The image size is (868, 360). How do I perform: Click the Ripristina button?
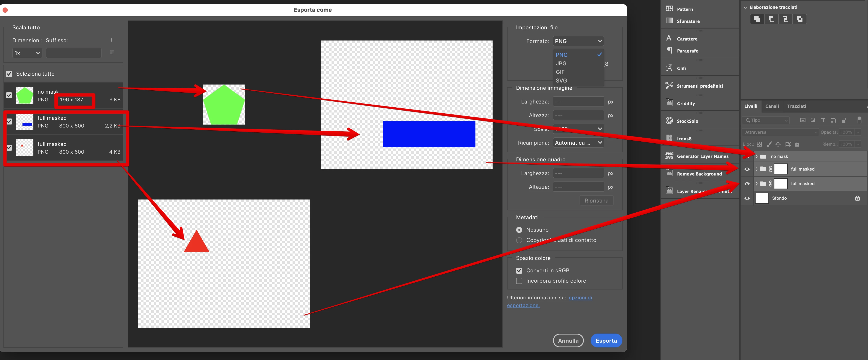coord(596,201)
